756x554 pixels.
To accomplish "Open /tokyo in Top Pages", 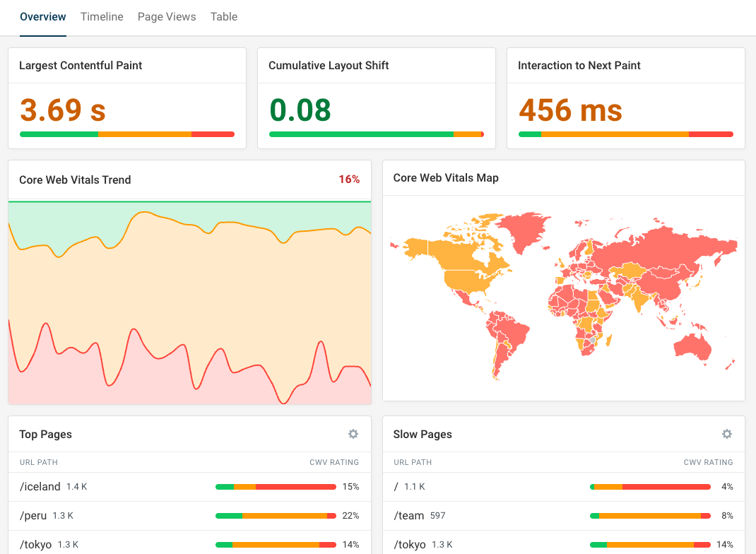I will click(35, 544).
